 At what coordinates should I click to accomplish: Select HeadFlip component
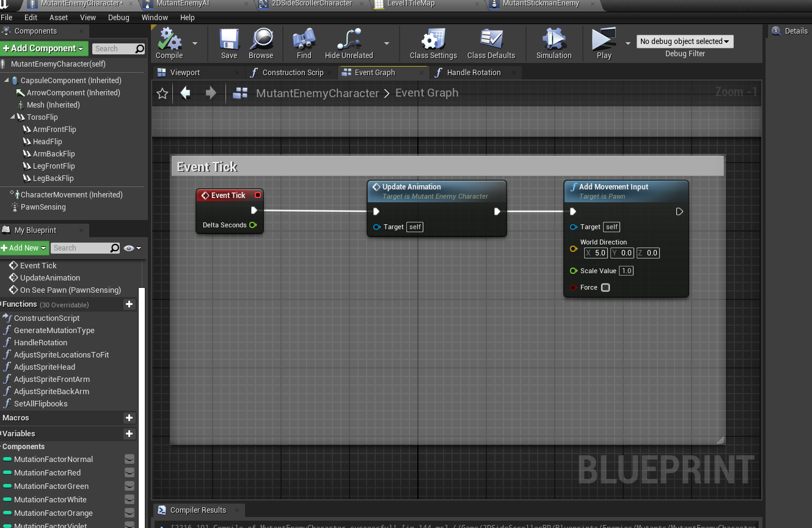tap(47, 142)
